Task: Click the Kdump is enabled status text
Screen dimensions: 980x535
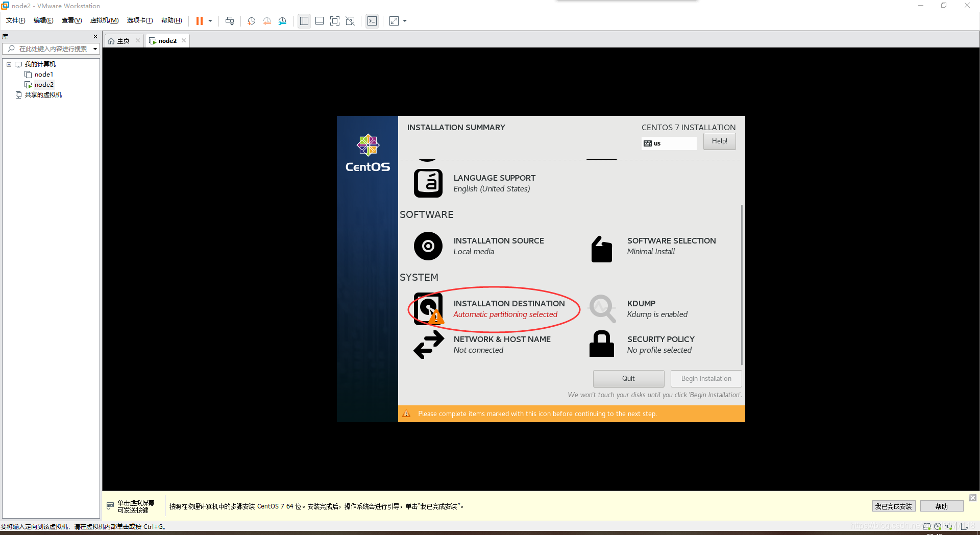Action: (657, 314)
